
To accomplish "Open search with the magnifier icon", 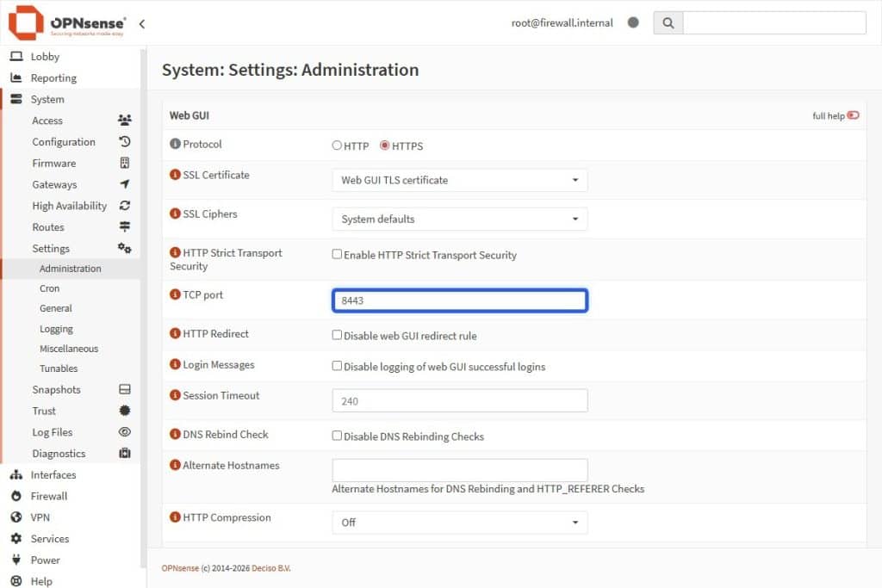I will pos(668,22).
